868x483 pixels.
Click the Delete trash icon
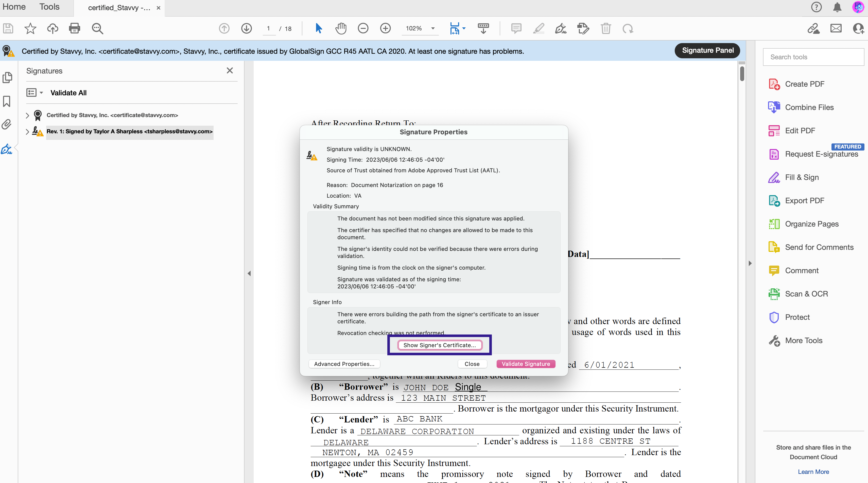coord(605,28)
